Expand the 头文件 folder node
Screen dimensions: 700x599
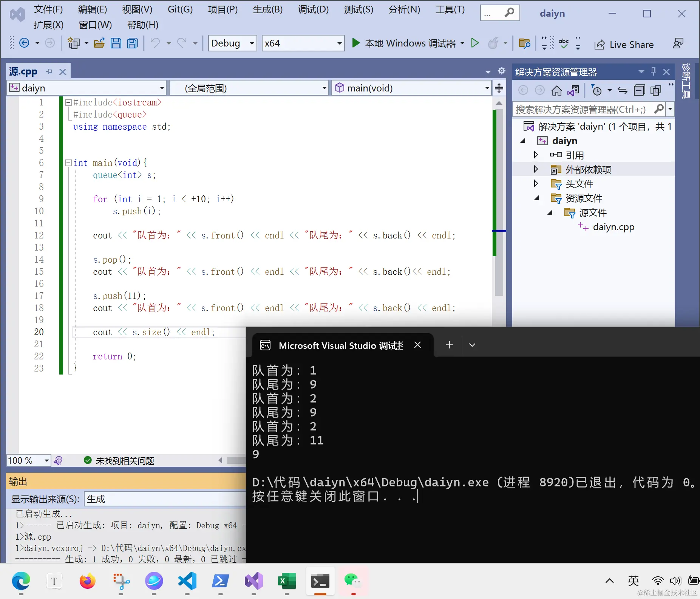click(536, 183)
